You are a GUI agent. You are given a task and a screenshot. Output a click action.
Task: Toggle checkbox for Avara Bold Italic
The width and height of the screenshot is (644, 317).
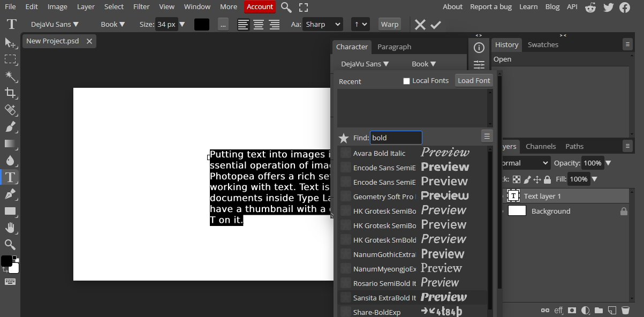tap(346, 153)
